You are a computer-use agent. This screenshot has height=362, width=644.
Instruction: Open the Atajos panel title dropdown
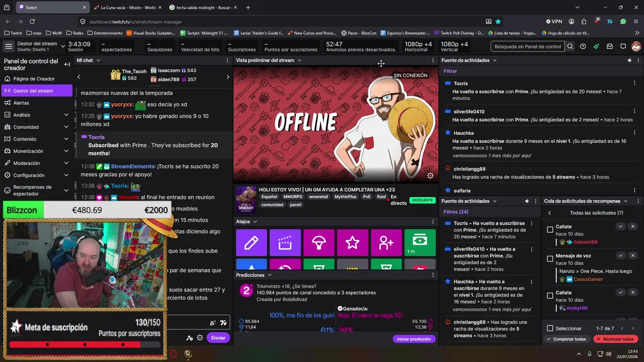255,221
